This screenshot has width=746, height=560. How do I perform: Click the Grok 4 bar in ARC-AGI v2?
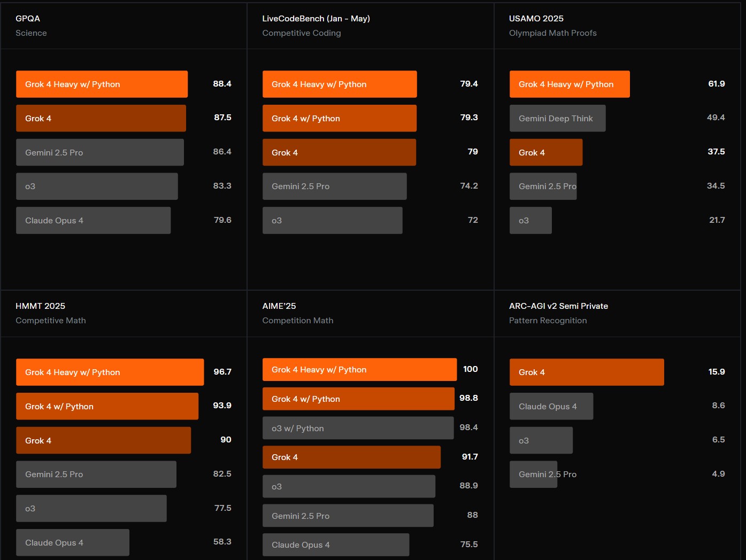pyautogui.click(x=587, y=372)
